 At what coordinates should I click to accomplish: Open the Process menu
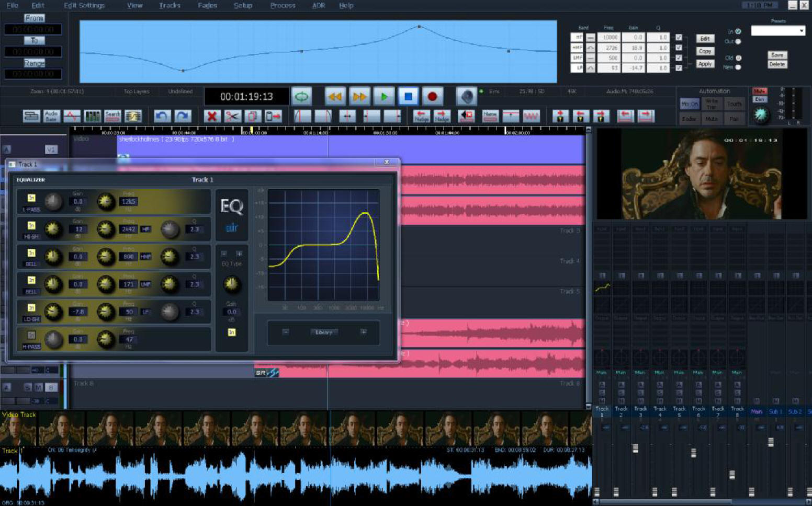coord(283,6)
